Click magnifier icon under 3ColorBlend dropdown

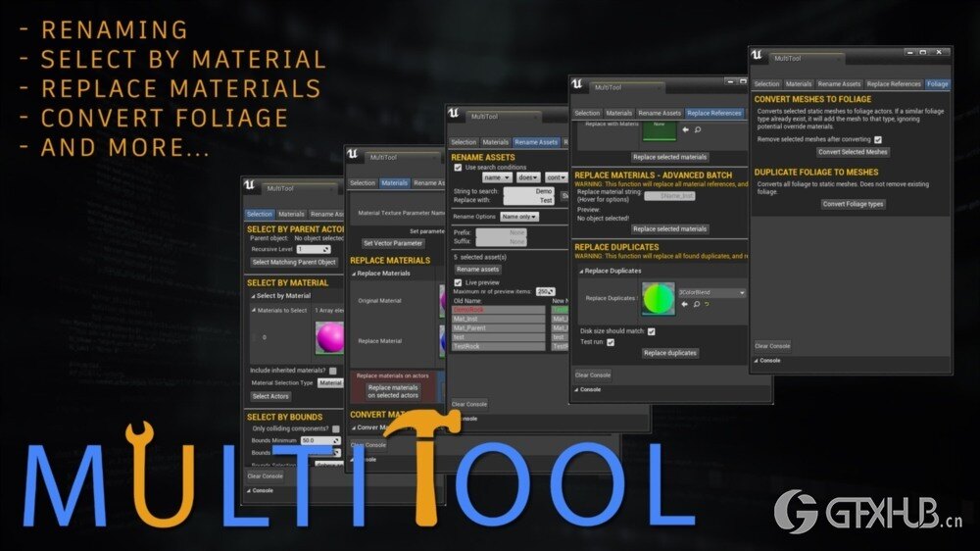[x=696, y=304]
